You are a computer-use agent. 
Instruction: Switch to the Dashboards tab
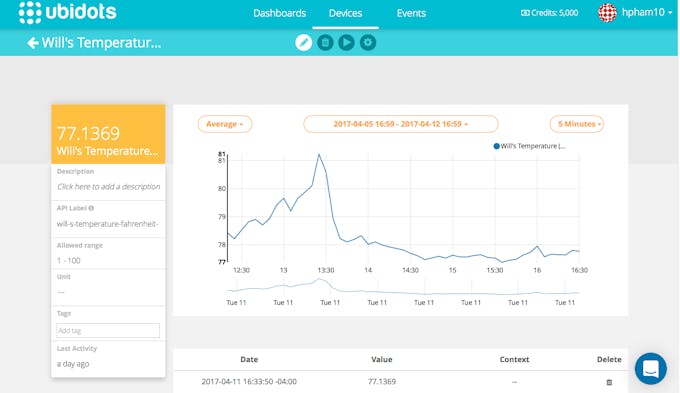click(x=280, y=13)
